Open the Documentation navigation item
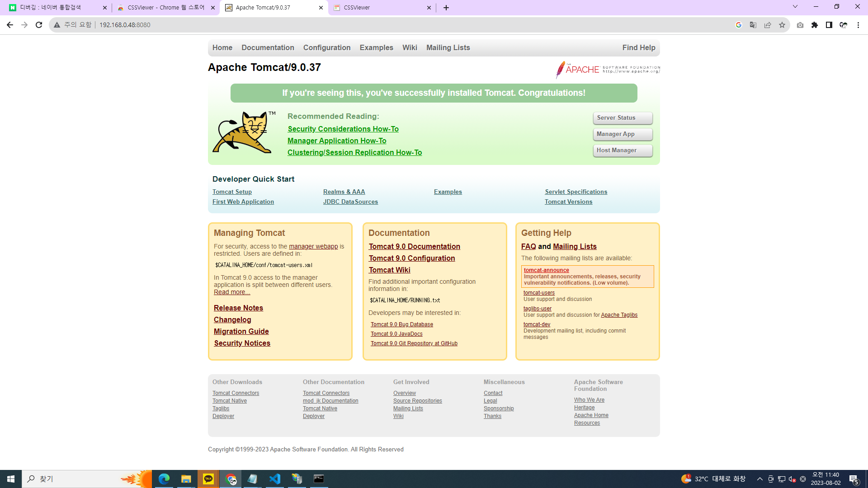This screenshot has width=868, height=488. click(268, 47)
